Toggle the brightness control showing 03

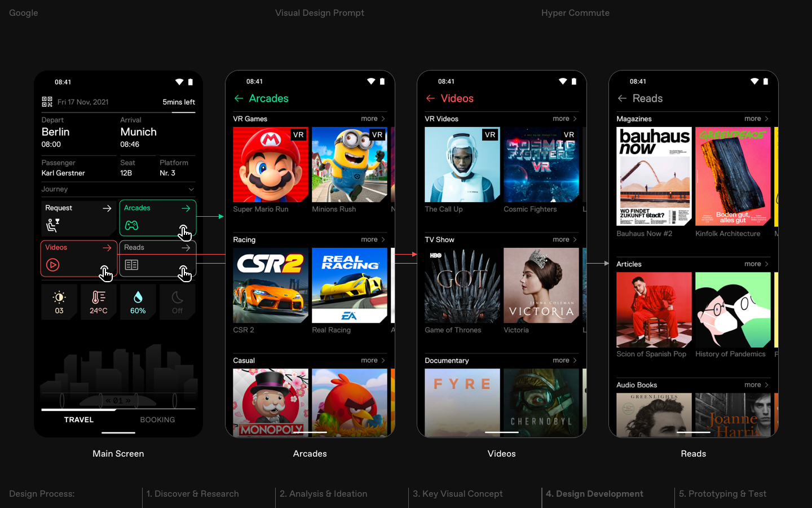[x=59, y=302]
